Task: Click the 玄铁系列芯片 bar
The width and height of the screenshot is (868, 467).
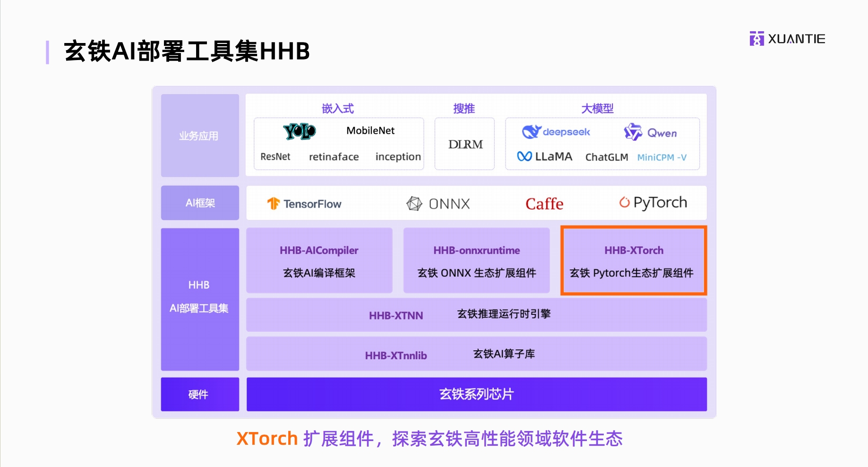Action: click(x=476, y=394)
